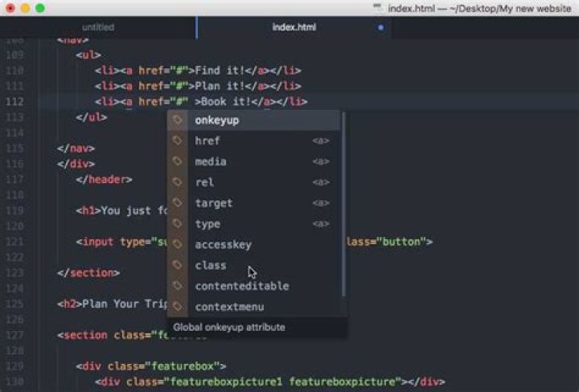
Task: Click the file icon in window title
Action: pos(379,8)
